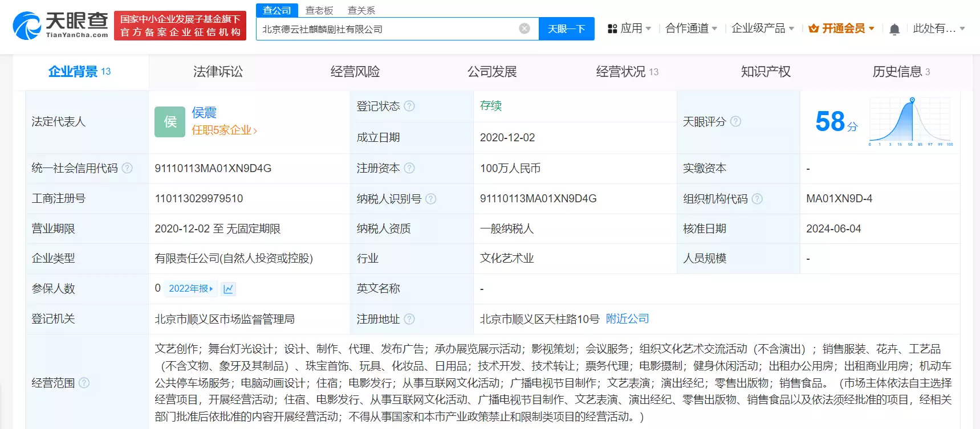Select the 法律诉讼 tab
The width and height of the screenshot is (980, 429).
point(218,72)
